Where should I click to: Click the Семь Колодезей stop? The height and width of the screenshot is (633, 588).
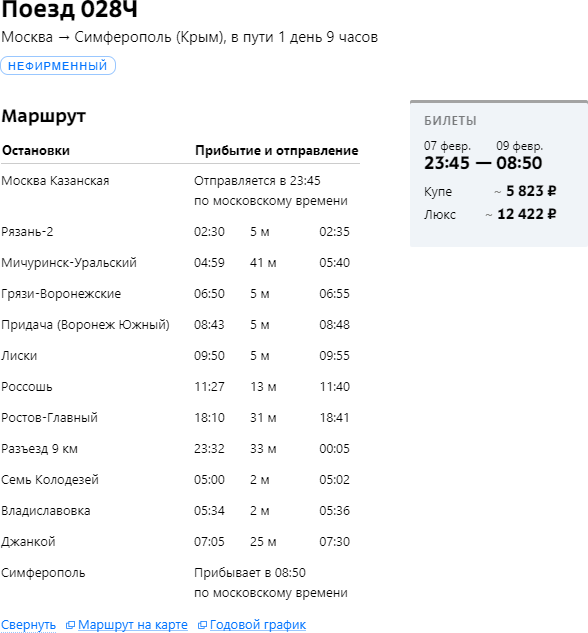point(50,480)
